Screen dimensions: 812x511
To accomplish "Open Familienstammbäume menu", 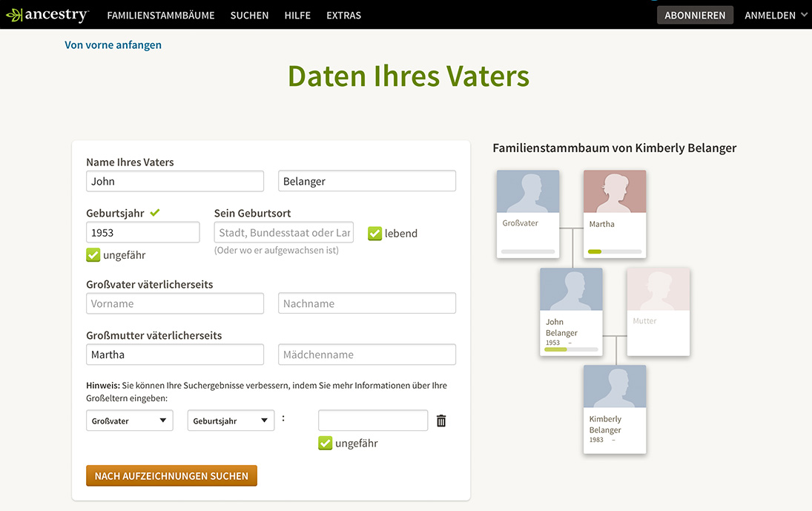I will point(161,15).
